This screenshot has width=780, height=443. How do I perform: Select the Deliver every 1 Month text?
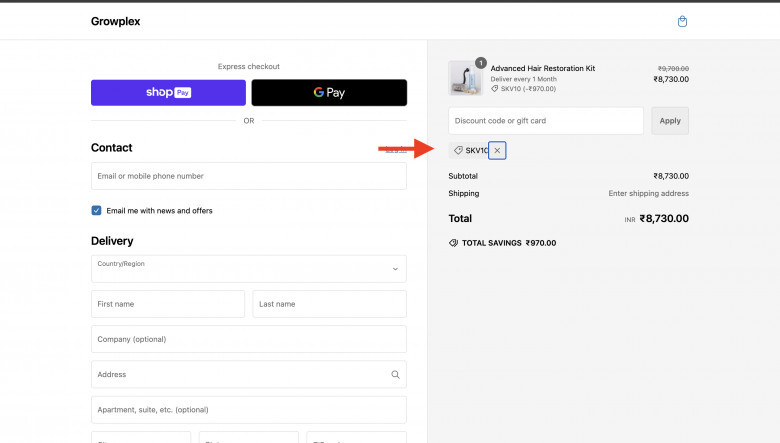click(523, 79)
